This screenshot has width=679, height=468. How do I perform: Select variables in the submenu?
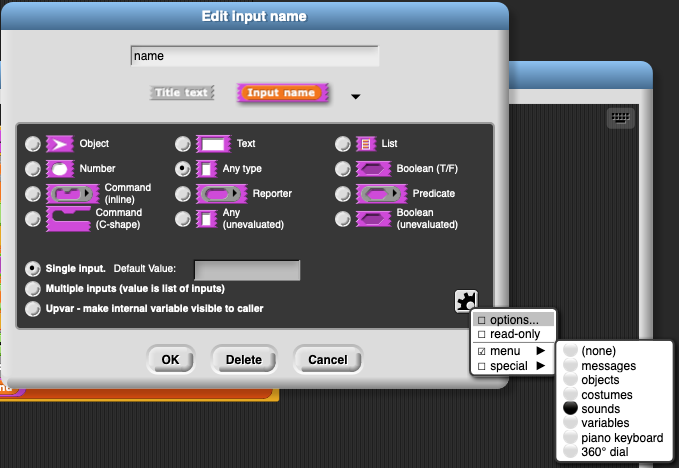[614, 423]
